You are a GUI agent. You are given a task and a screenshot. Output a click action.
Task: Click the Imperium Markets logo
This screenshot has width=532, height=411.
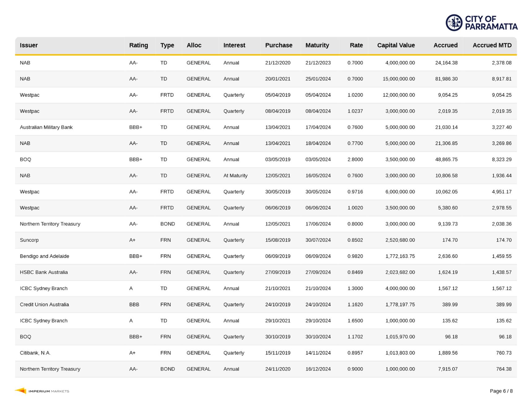pyautogui.click(x=42, y=391)
